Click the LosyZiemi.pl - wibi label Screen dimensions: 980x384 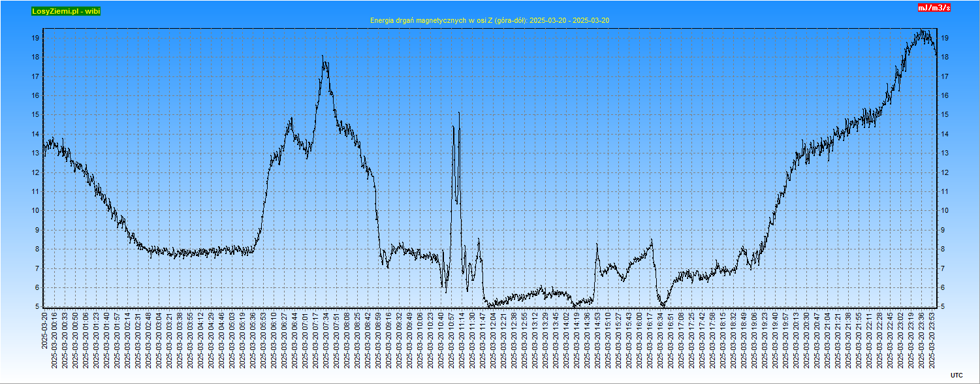[66, 11]
